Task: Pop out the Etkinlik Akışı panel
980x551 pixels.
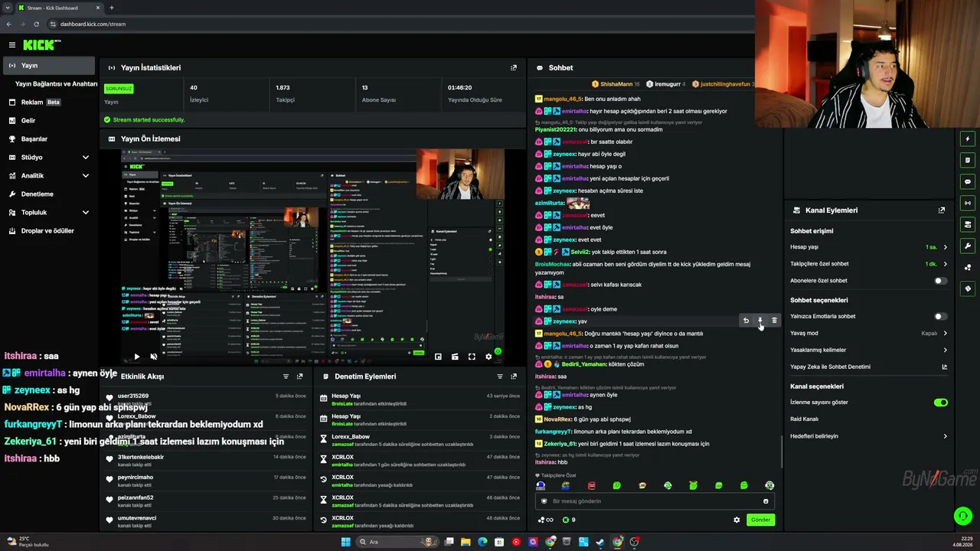Action: pos(300,377)
